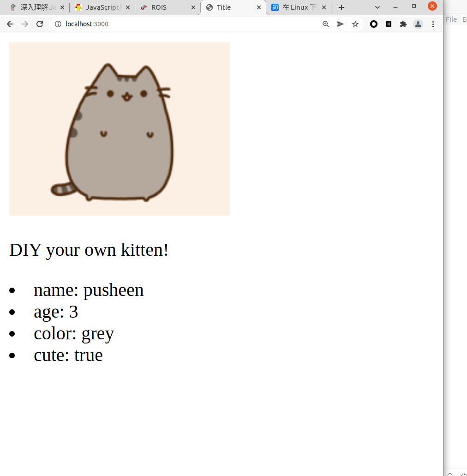Open the profile avatar menu
The height and width of the screenshot is (476, 467).
coord(418,24)
